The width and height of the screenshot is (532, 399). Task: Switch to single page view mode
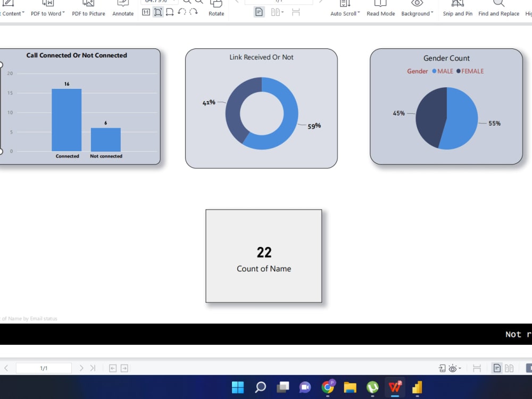click(x=259, y=12)
